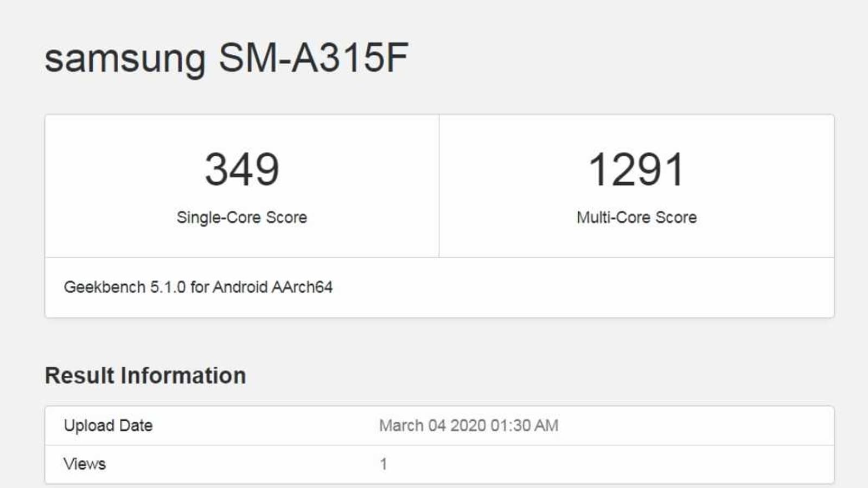Click the "Views" row label

click(85, 464)
